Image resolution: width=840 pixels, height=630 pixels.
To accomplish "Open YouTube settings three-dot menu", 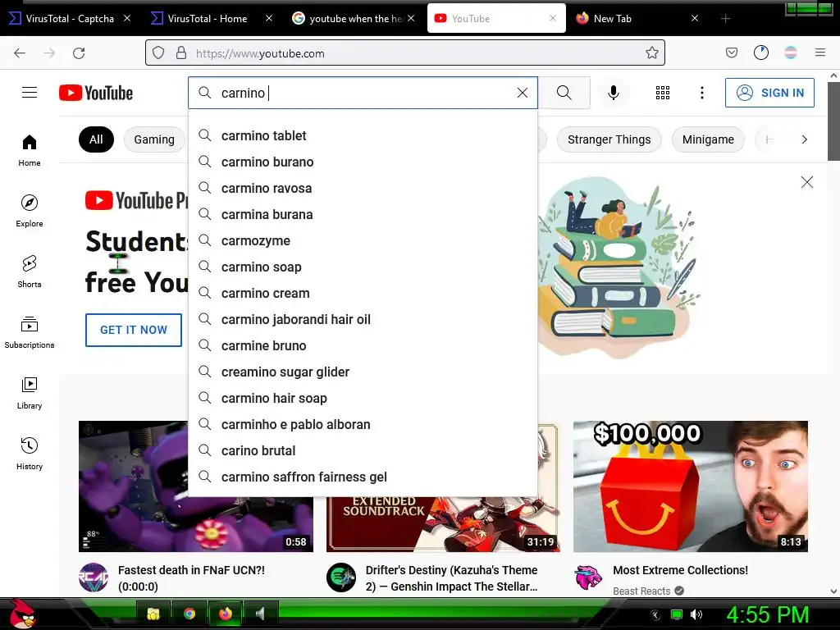I will click(702, 93).
